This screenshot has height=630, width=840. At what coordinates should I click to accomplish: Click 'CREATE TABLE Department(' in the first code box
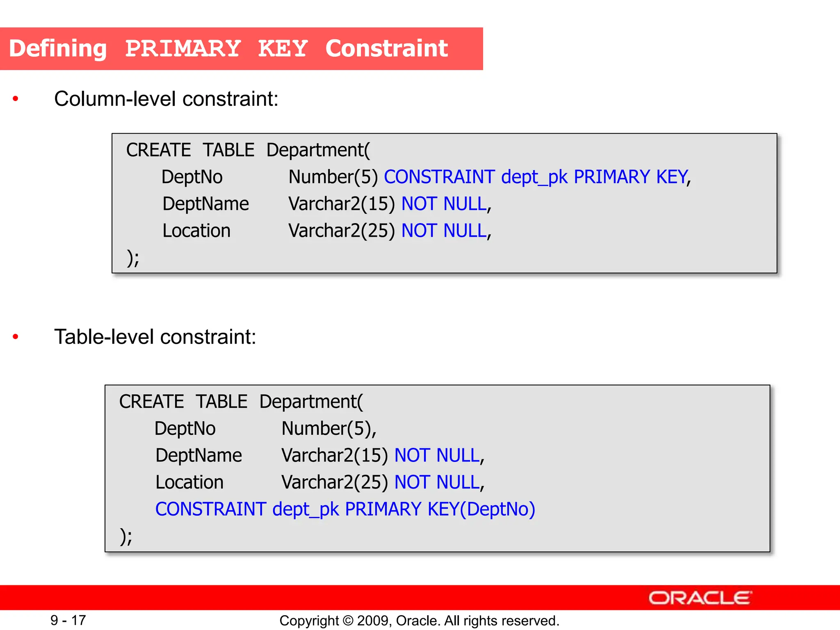pos(248,150)
